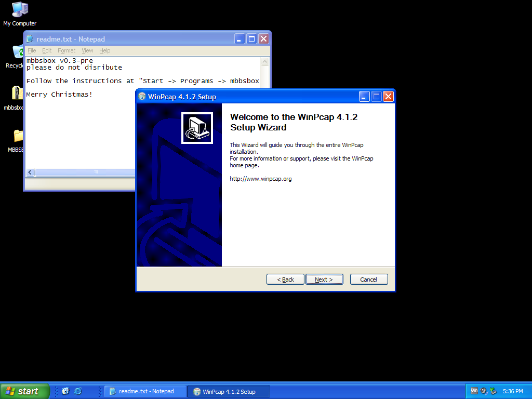Select the MBBSE folder on desktop
The image size is (532, 399).
[x=18, y=136]
